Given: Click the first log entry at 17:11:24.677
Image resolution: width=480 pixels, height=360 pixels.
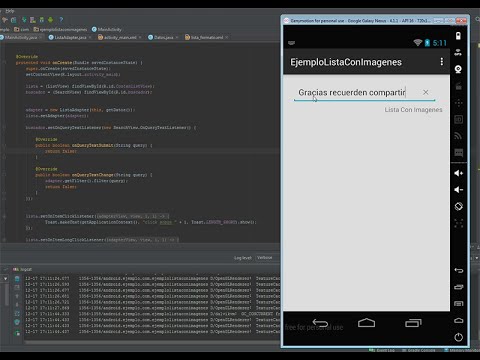Looking at the screenshot, I should (x=152, y=278).
